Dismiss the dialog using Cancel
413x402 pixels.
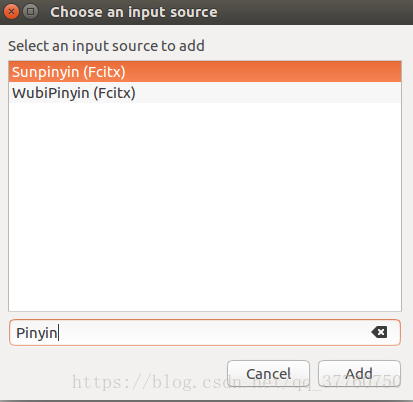pyautogui.click(x=268, y=374)
